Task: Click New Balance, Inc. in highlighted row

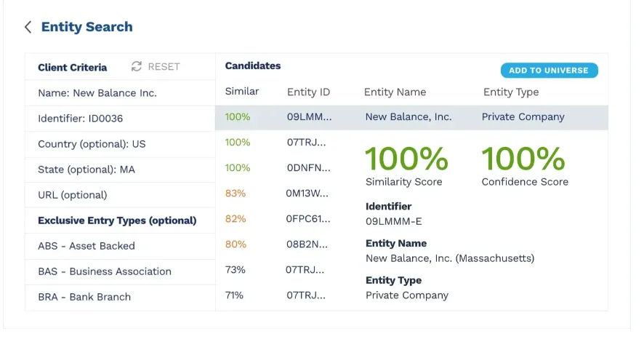Action: pos(408,117)
